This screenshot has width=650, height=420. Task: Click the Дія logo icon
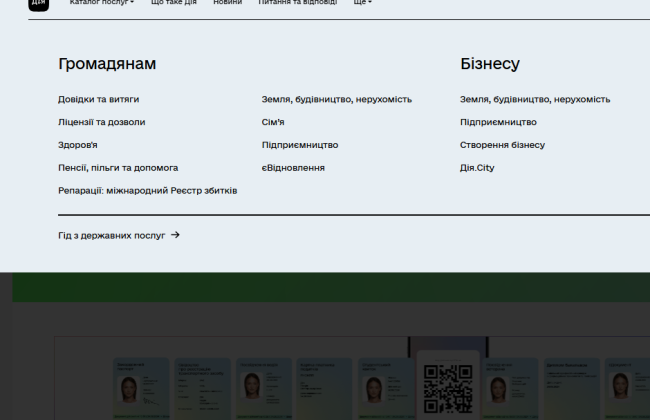39,4
